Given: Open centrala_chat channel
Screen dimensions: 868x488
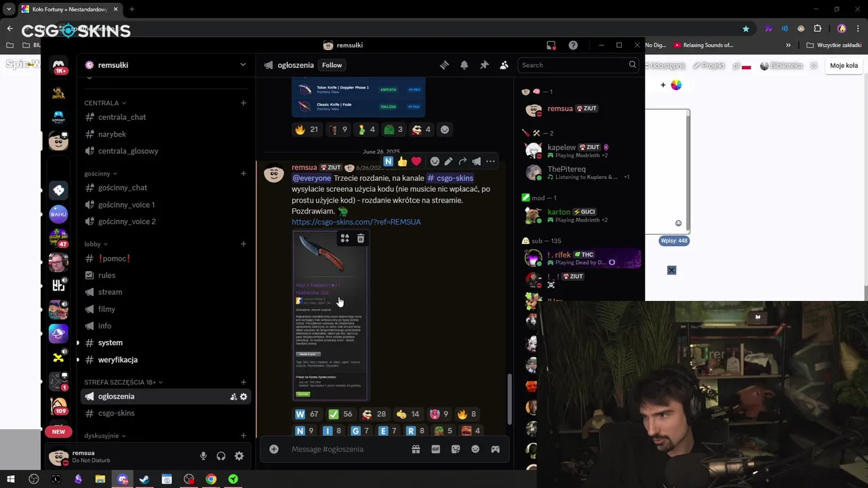Looking at the screenshot, I should point(165,117).
